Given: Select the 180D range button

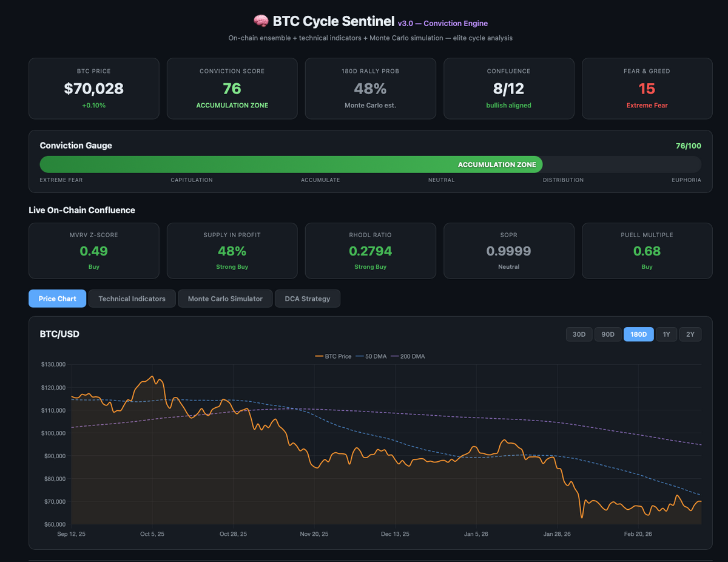Looking at the screenshot, I should tap(638, 334).
